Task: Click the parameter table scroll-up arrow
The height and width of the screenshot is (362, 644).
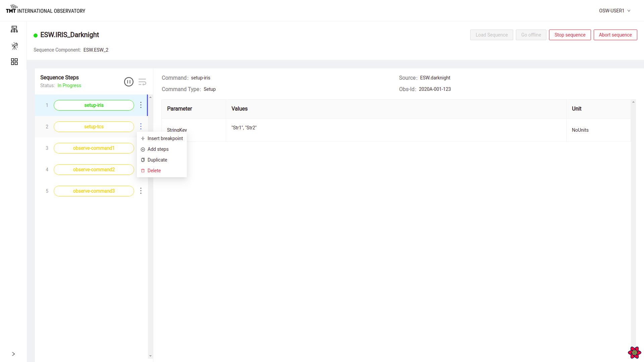Action: click(633, 102)
